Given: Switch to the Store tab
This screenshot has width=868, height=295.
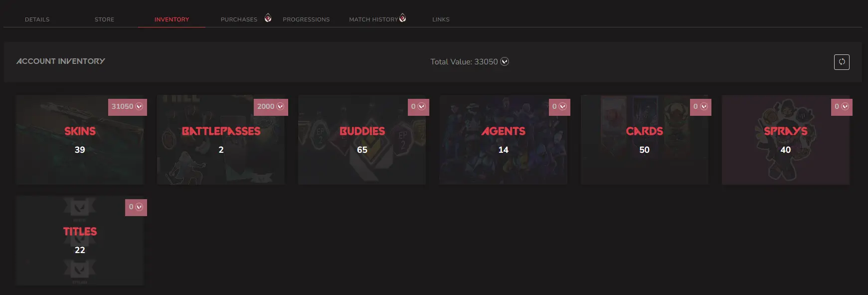Looking at the screenshot, I should point(105,19).
